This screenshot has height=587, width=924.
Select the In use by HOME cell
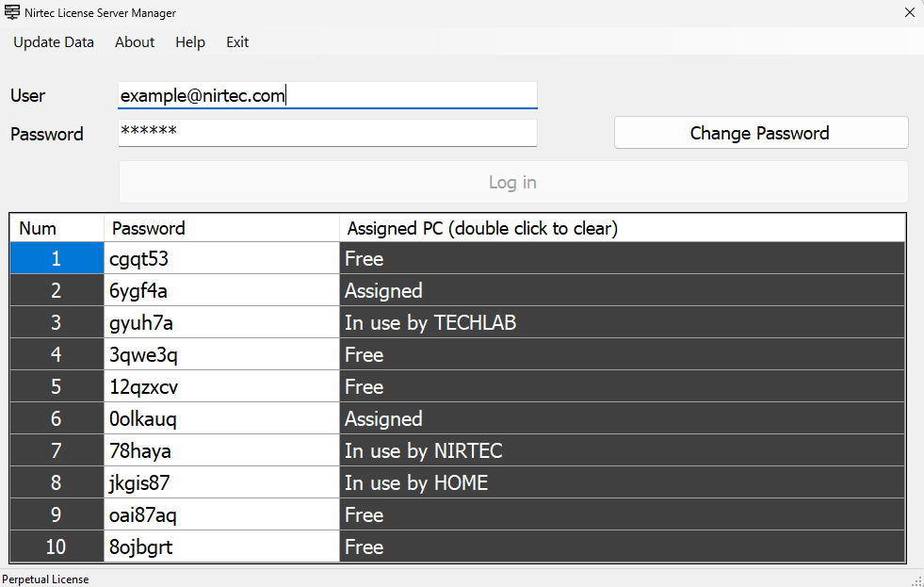(622, 483)
